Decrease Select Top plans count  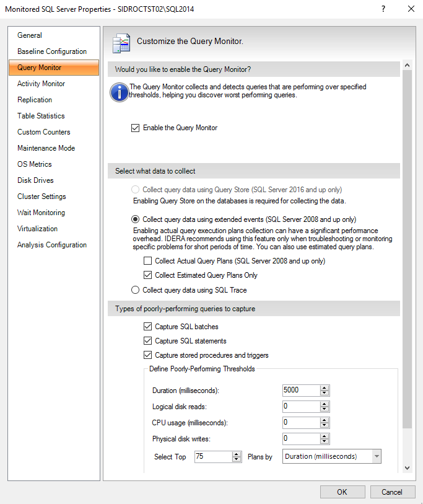pos(237,459)
